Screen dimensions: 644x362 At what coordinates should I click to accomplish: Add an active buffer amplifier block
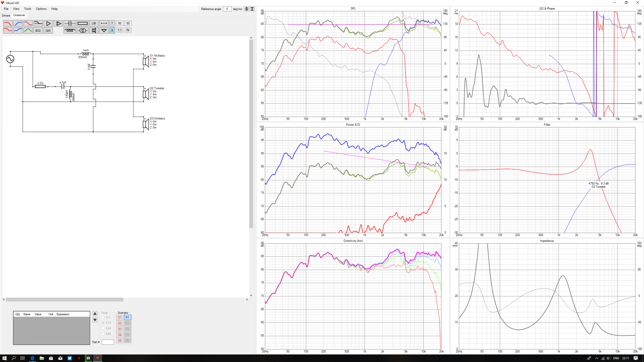pyautogui.click(x=48, y=23)
